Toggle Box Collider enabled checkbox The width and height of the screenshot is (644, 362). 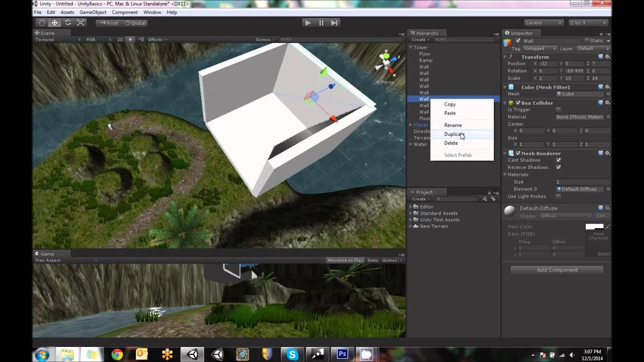coord(518,103)
